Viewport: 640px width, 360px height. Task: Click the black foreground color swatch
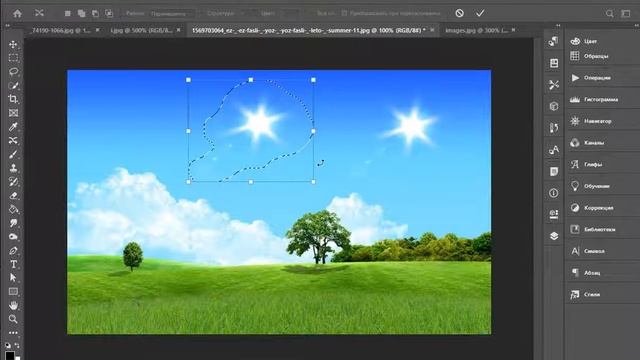(x=9, y=355)
